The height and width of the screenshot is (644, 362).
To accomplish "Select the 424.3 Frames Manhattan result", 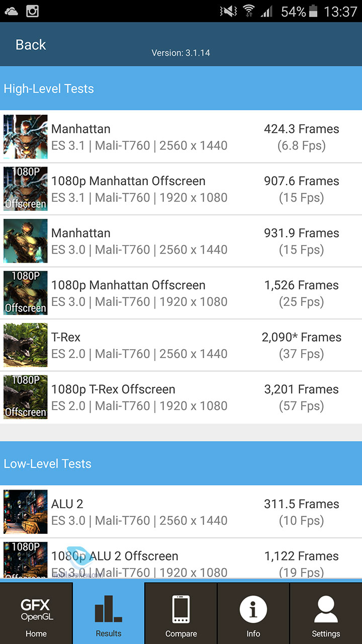I will pos(301,129).
